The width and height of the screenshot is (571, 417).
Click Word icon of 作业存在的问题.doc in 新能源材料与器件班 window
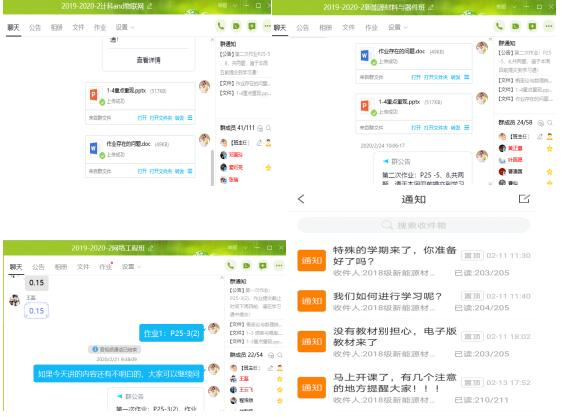click(x=365, y=55)
